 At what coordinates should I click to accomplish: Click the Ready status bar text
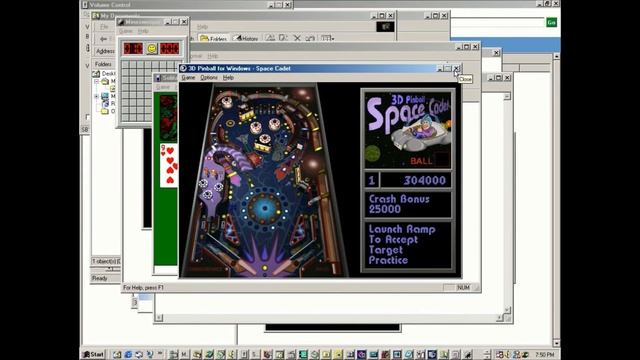coord(100,278)
